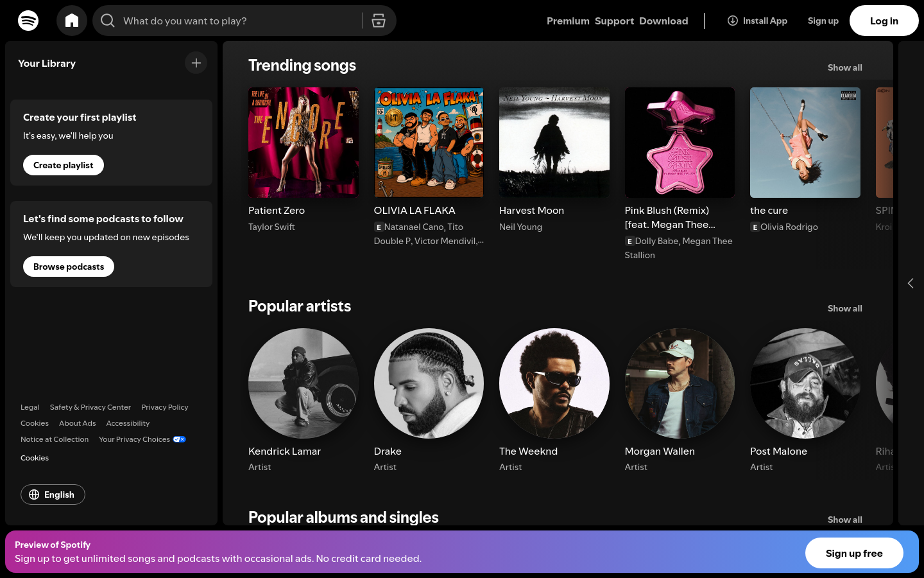Open the English language selector
The width and height of the screenshot is (924, 578).
pos(53,495)
